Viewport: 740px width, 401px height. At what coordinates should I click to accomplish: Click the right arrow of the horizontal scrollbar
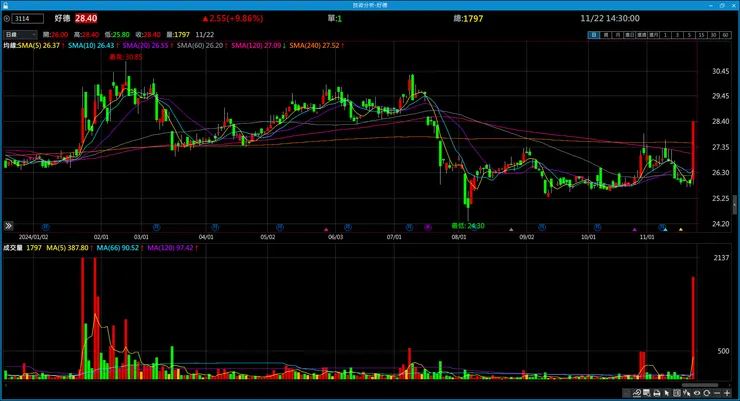730,385
